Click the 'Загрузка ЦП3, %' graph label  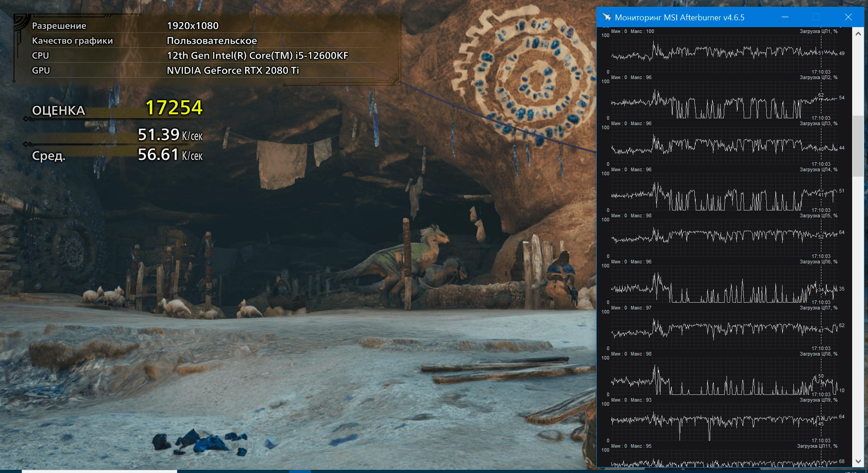click(x=818, y=123)
